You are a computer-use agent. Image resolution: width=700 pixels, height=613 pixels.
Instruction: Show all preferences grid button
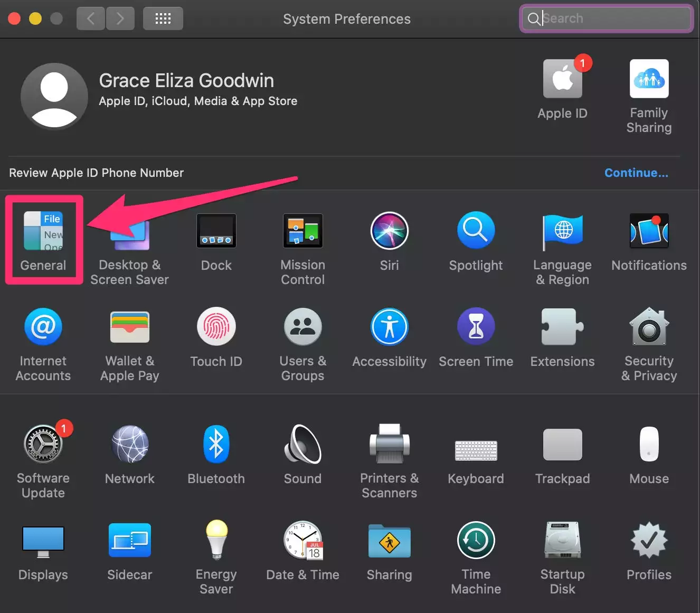(x=163, y=18)
